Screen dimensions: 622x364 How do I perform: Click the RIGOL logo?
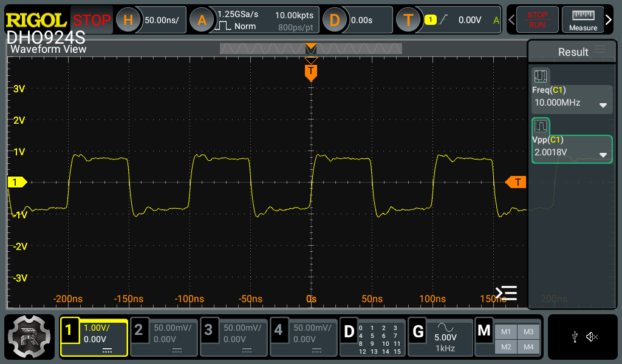click(36, 20)
